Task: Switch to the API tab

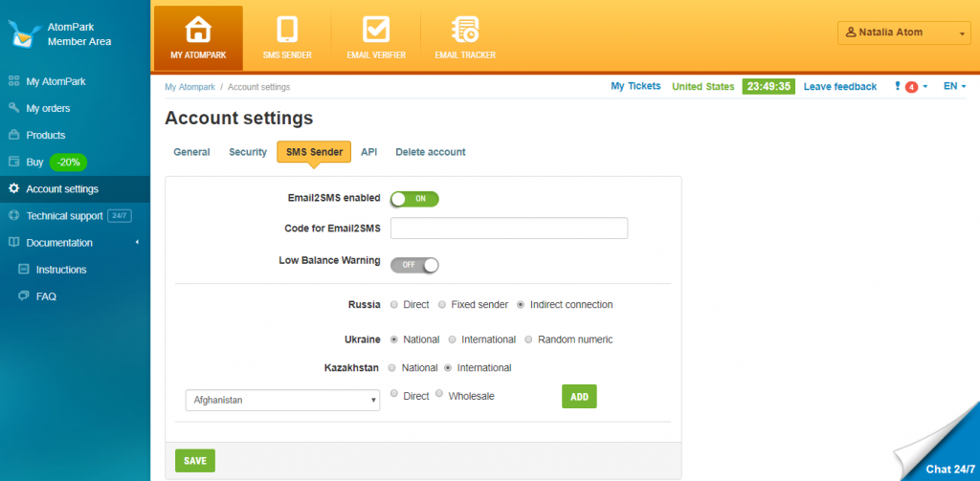Action: click(x=368, y=152)
